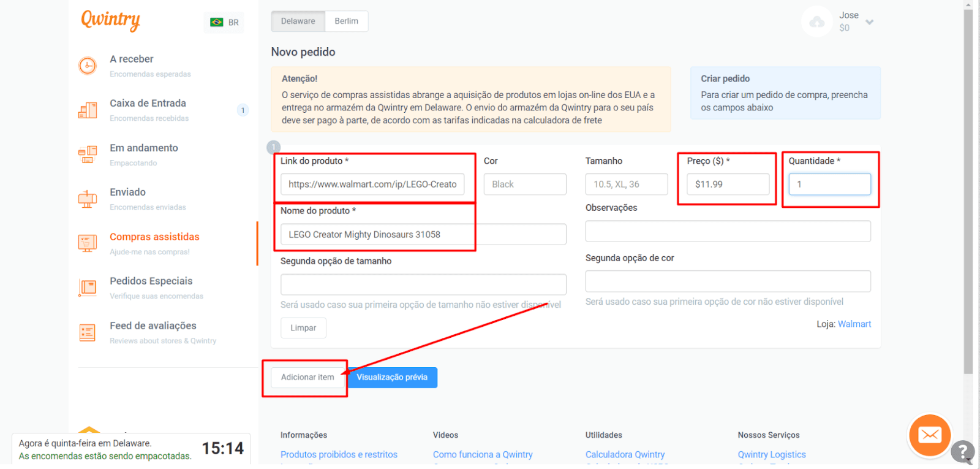Click the Limpar button
The height and width of the screenshot is (469, 980).
(303, 328)
